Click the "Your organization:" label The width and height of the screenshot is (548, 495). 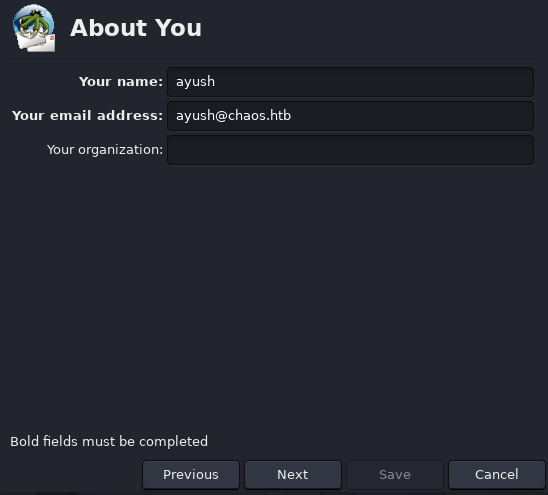105,150
